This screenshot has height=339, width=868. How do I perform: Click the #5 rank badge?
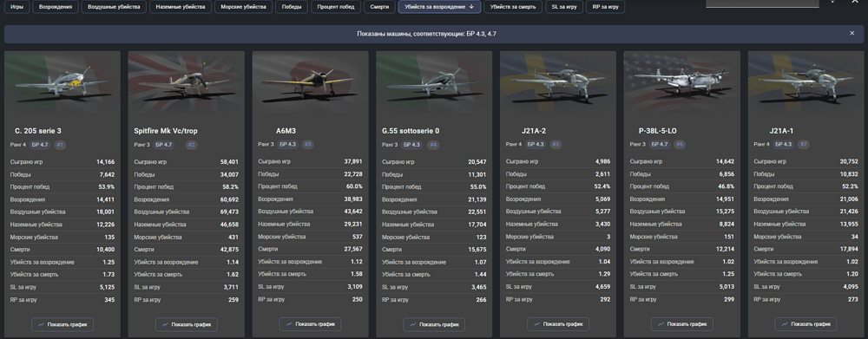[556, 145]
